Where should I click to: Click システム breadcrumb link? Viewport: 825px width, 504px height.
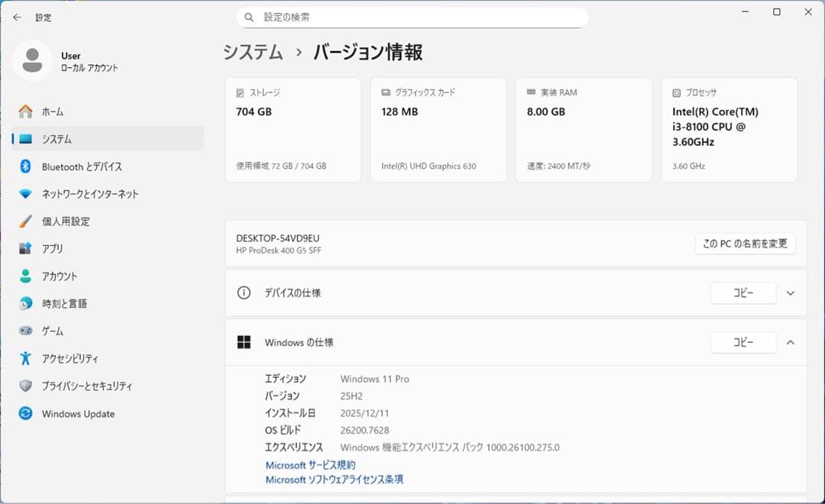pos(253,52)
